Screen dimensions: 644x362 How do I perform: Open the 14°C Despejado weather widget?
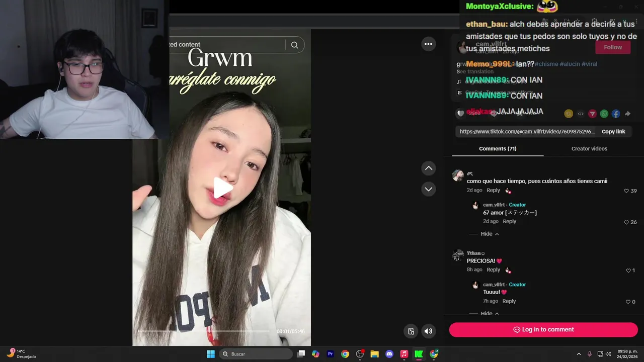coord(21,354)
